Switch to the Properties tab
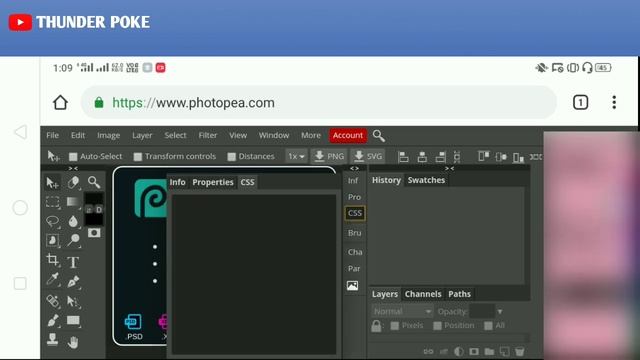 point(213,182)
